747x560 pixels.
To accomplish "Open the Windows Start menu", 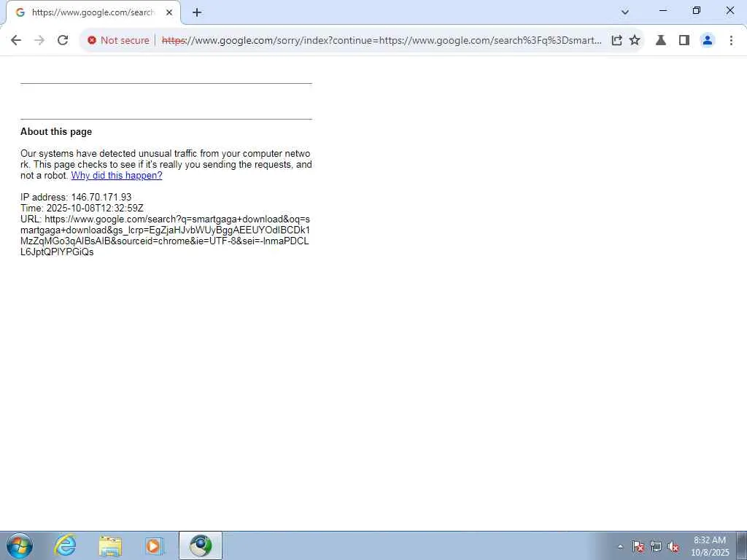I will [x=20, y=545].
